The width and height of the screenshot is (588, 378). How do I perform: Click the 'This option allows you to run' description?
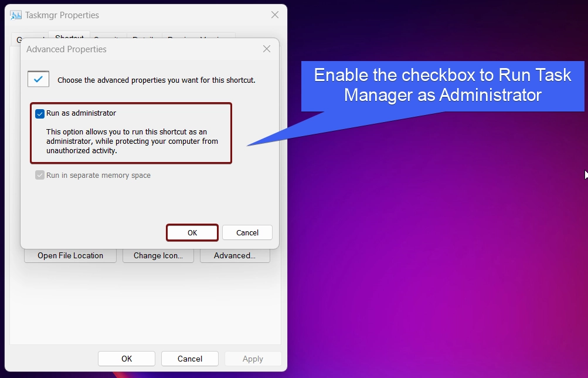[x=132, y=141]
